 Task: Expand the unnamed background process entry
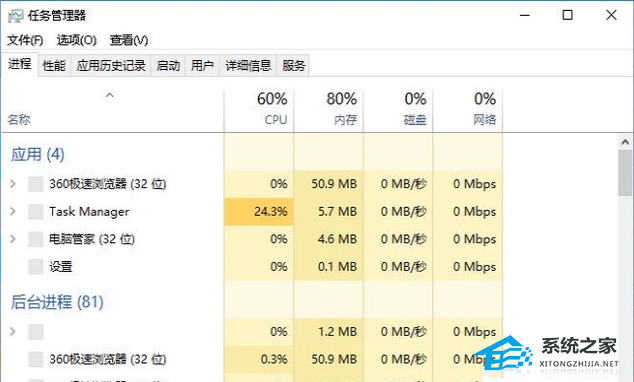point(13,332)
